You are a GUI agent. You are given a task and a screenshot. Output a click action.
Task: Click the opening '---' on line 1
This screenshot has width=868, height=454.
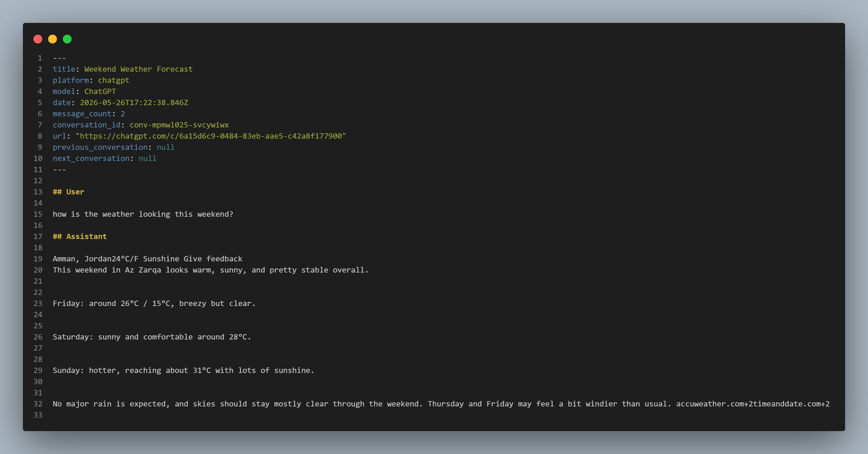click(x=59, y=58)
